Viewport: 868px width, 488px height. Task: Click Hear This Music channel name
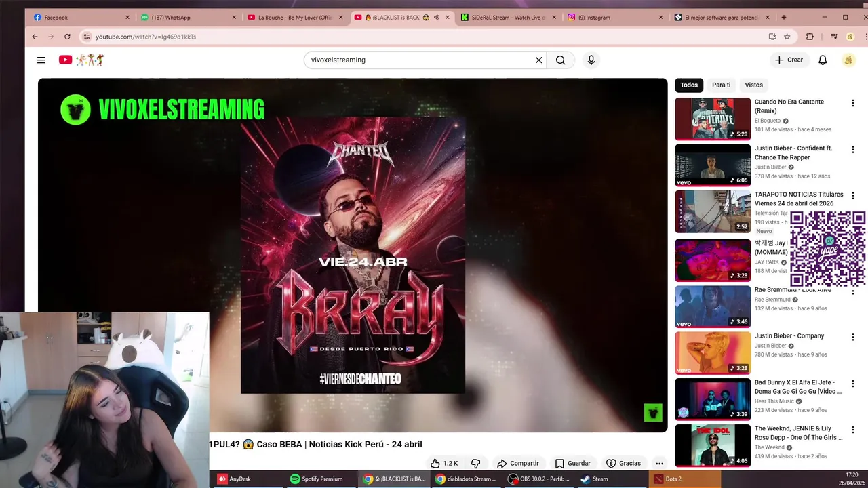(x=774, y=401)
